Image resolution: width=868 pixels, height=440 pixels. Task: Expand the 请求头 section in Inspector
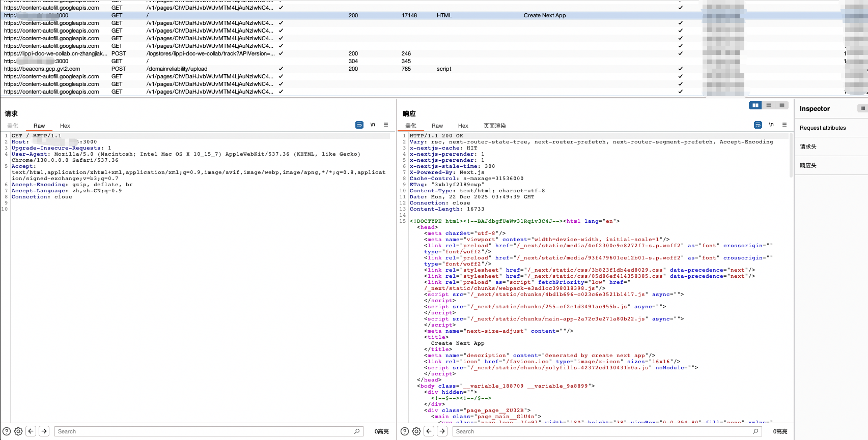pos(808,146)
